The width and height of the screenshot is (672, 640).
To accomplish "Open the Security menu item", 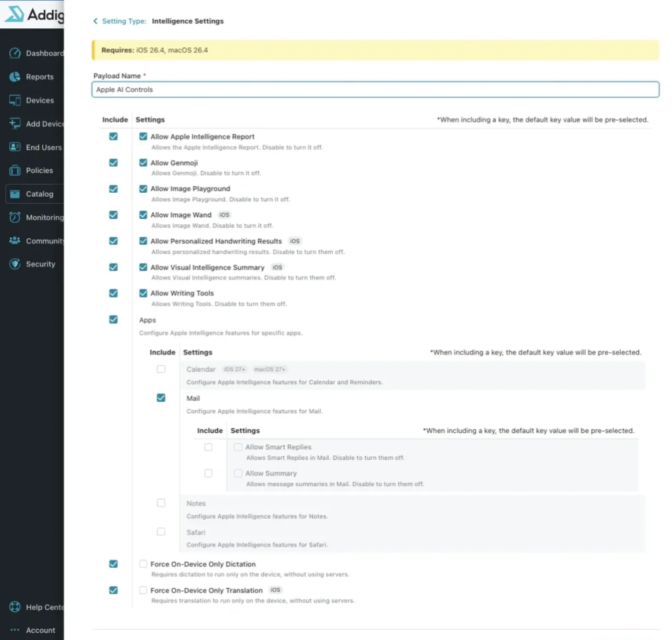I will click(40, 264).
